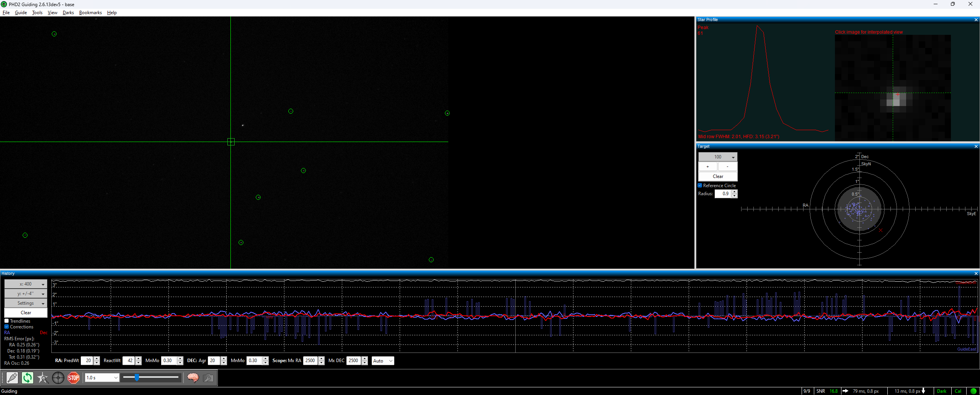The height and width of the screenshot is (395, 980).
Task: Click the green loop exposures icon
Action: tap(28, 378)
